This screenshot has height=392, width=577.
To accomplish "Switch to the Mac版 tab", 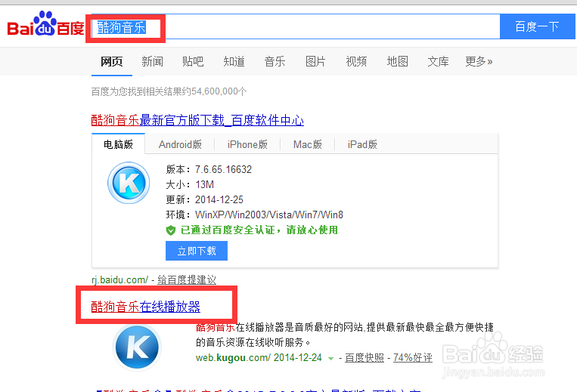I will [x=308, y=144].
